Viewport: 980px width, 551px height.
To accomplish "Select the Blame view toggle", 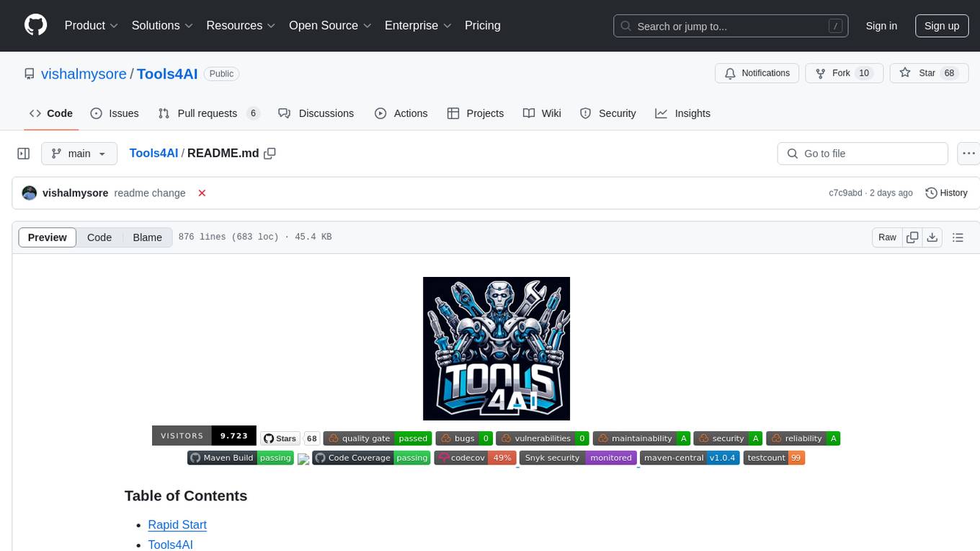I will (148, 237).
